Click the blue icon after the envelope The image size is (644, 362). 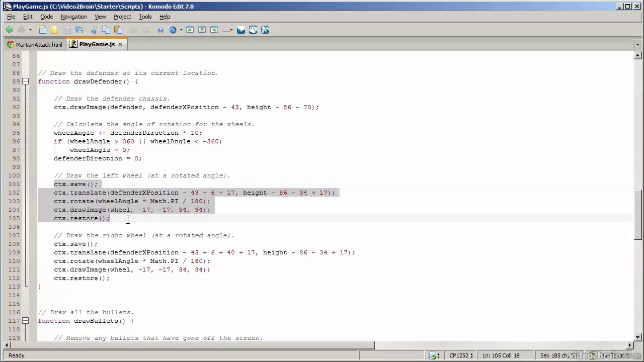(253, 30)
